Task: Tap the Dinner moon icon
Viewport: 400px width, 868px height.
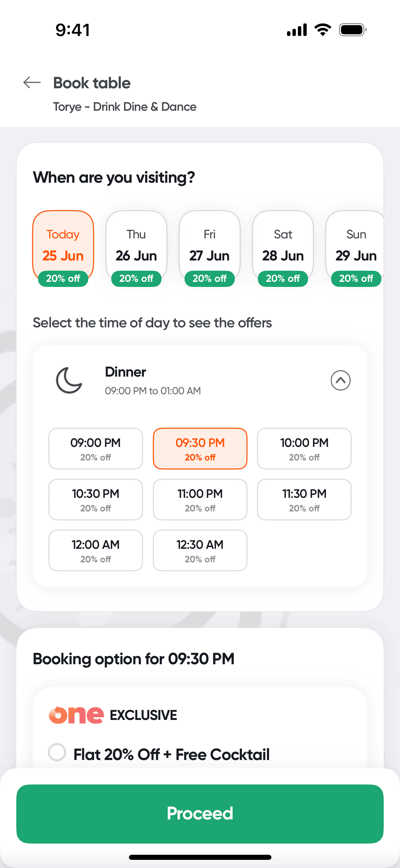Action: point(69,380)
